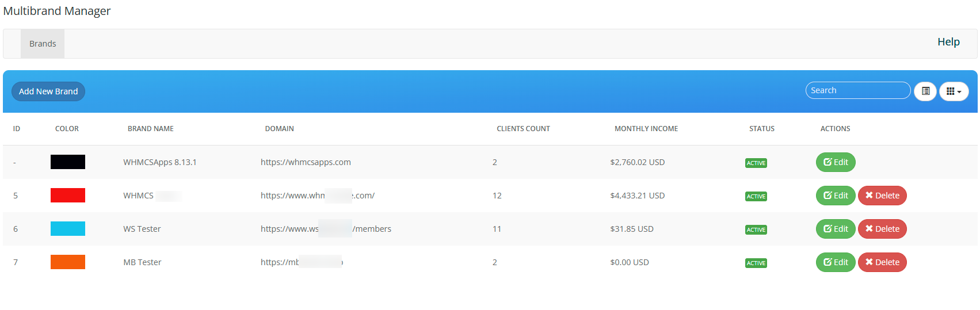This screenshot has width=980, height=310.
Task: Delete the brand with ID 5
Action: click(882, 196)
